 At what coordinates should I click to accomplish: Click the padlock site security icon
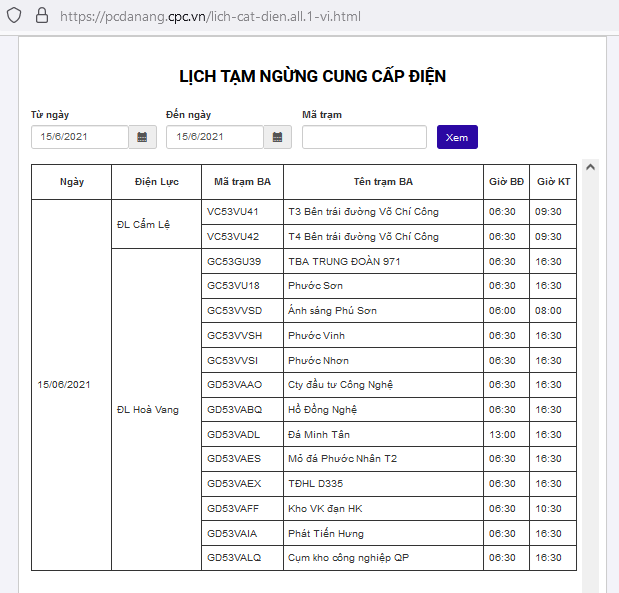(42, 16)
